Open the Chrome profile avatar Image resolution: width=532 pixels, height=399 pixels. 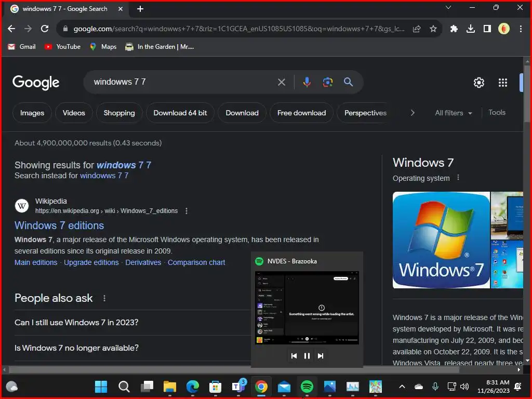[504, 29]
